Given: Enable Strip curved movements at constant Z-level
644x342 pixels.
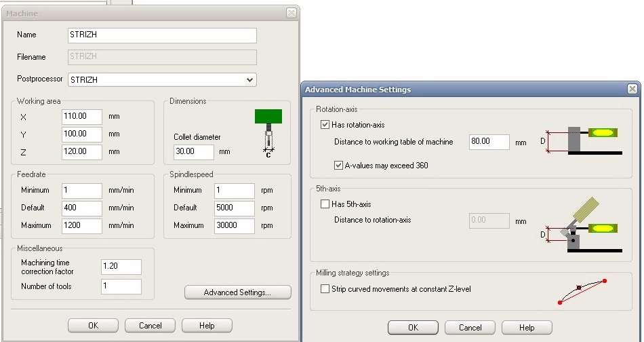Looking at the screenshot, I should 325,289.
